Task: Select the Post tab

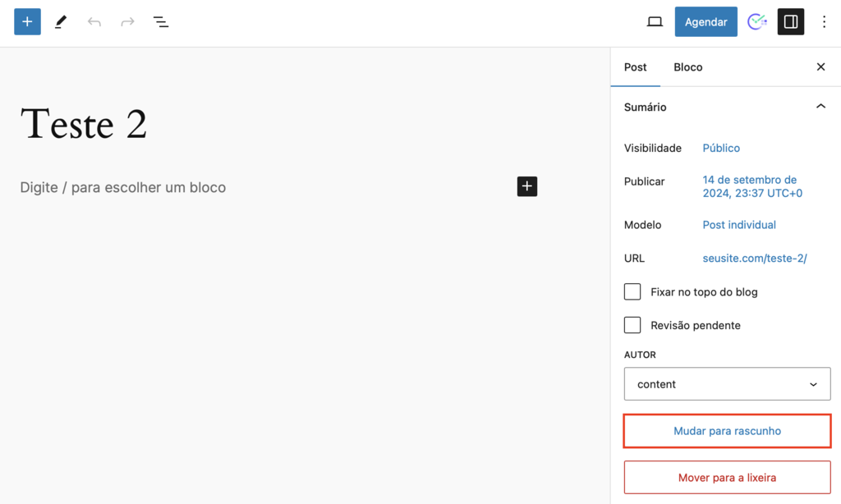Action: [x=635, y=66]
